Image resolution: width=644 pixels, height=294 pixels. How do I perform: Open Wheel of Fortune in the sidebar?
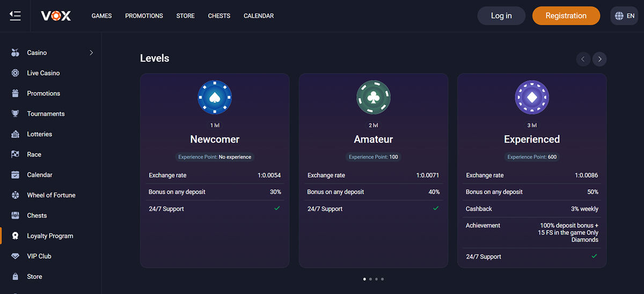click(x=51, y=195)
